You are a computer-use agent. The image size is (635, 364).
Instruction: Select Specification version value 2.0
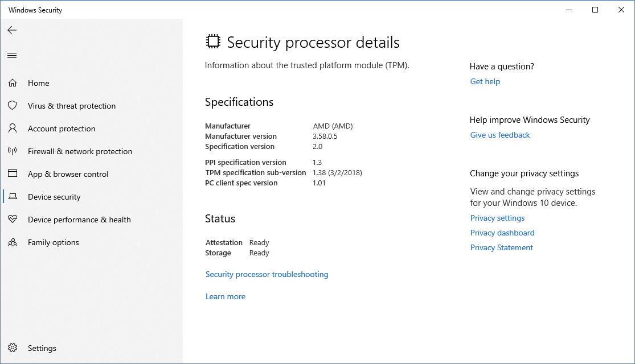[x=318, y=146]
